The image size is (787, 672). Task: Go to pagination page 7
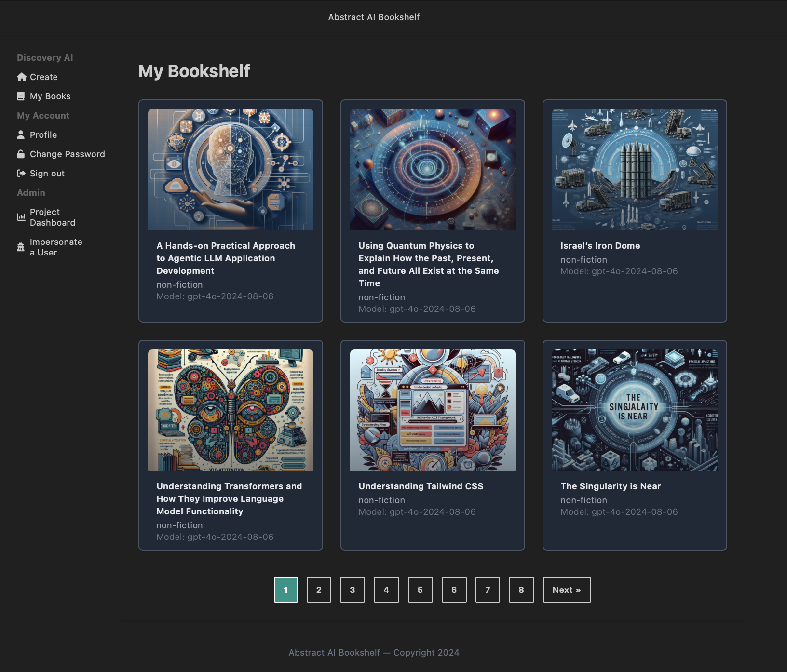(x=488, y=590)
